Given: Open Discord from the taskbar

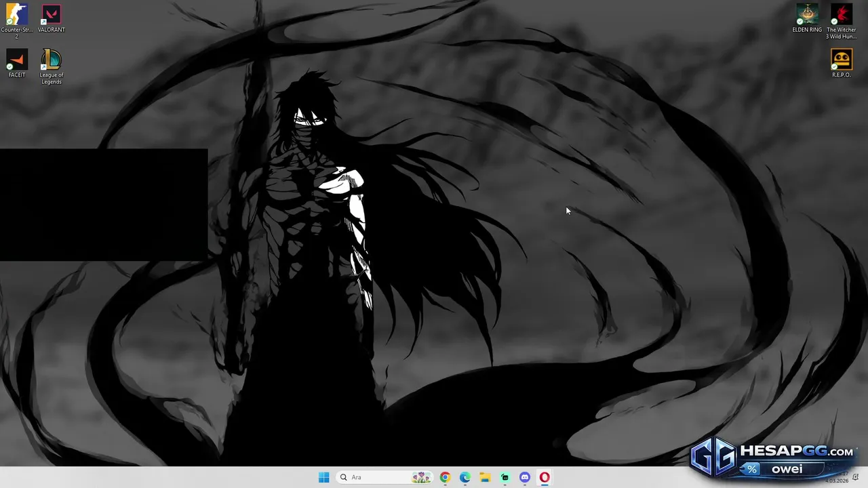Looking at the screenshot, I should (x=525, y=477).
